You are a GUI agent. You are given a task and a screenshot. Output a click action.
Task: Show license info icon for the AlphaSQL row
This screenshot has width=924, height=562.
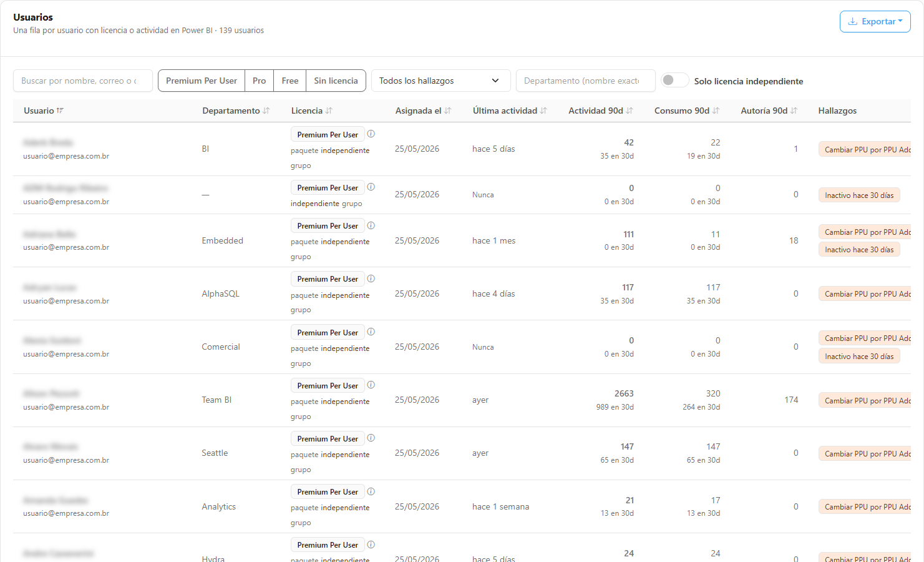[x=371, y=279]
